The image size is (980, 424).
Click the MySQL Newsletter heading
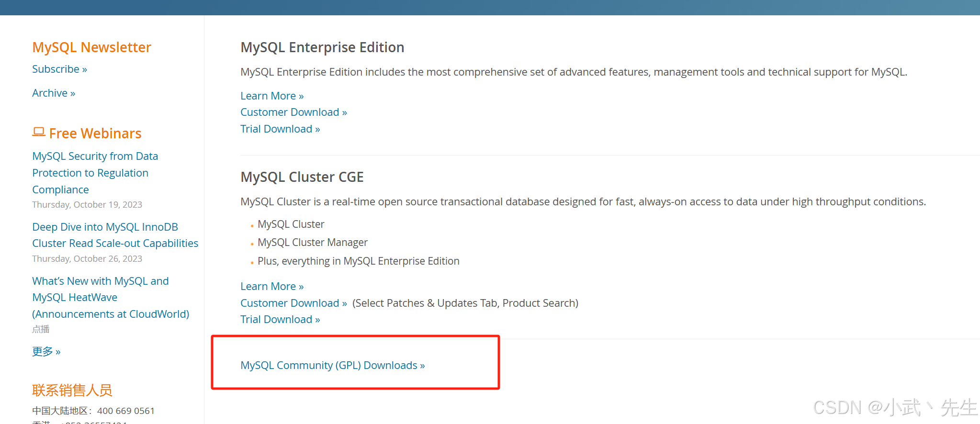[91, 47]
